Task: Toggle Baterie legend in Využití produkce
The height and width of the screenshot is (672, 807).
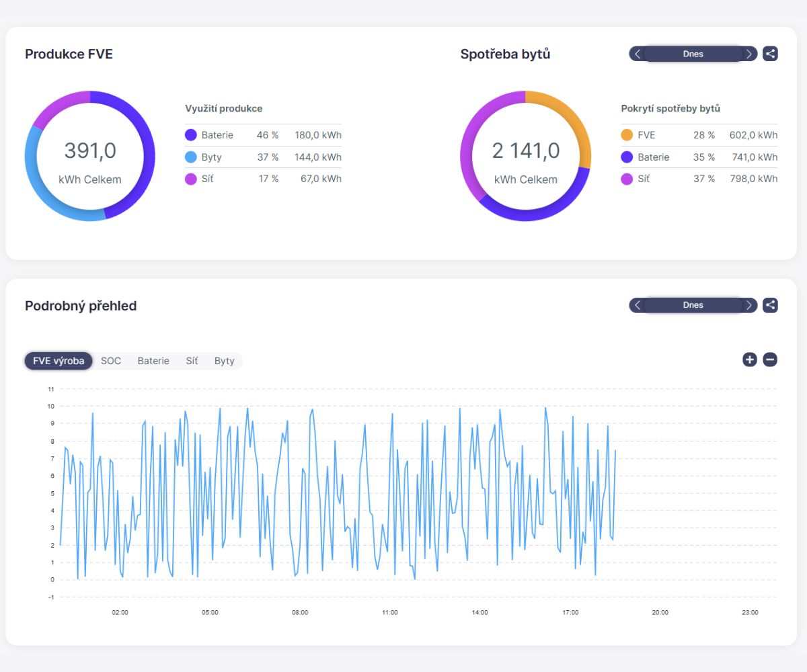Action: tap(217, 135)
